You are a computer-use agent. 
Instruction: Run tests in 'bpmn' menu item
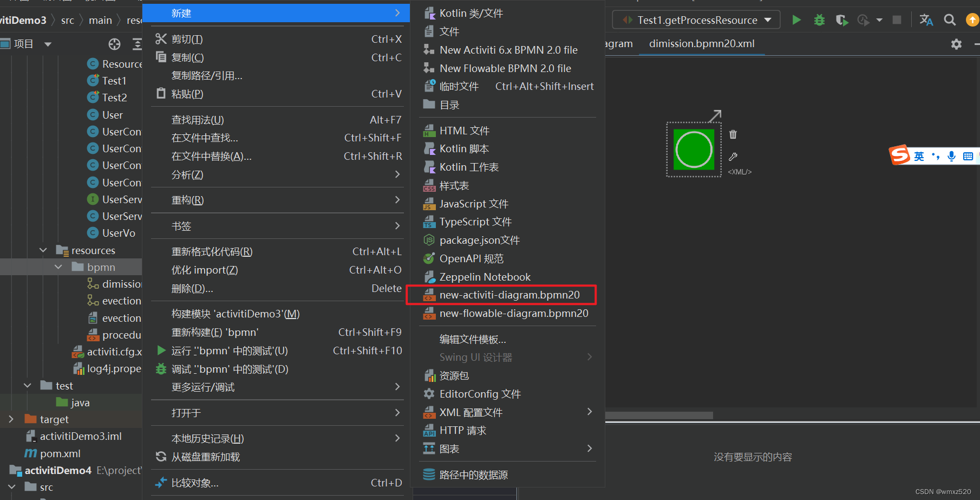tap(276, 350)
